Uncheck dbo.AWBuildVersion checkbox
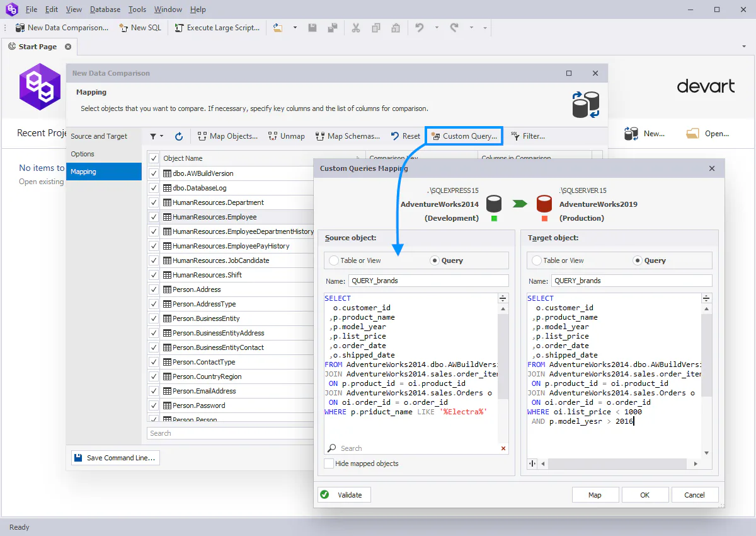The width and height of the screenshot is (756, 536). [154, 173]
